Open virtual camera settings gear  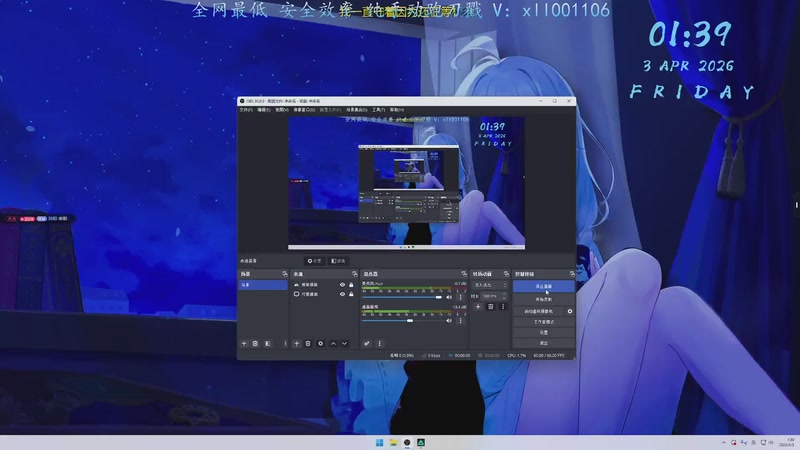(570, 311)
